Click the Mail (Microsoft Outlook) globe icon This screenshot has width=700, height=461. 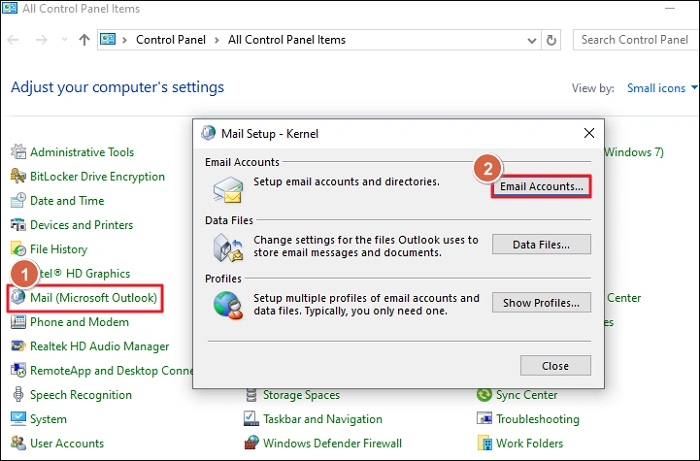tap(18, 297)
